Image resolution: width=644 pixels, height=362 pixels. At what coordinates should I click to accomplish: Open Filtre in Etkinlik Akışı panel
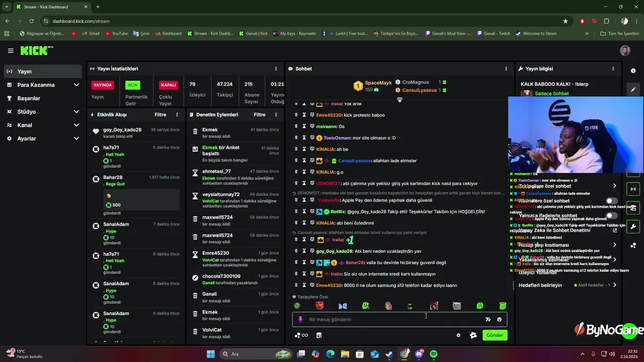pyautogui.click(x=160, y=115)
